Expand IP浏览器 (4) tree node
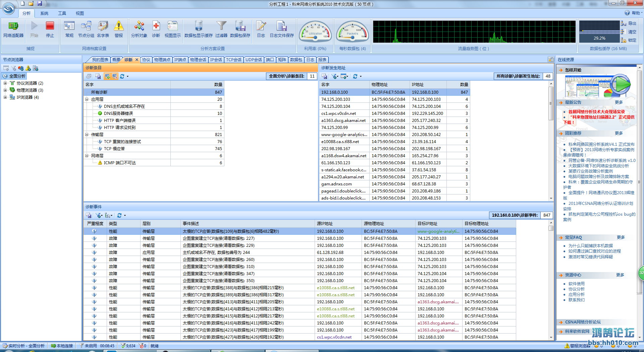The height and width of the screenshot is (352, 644). point(5,97)
